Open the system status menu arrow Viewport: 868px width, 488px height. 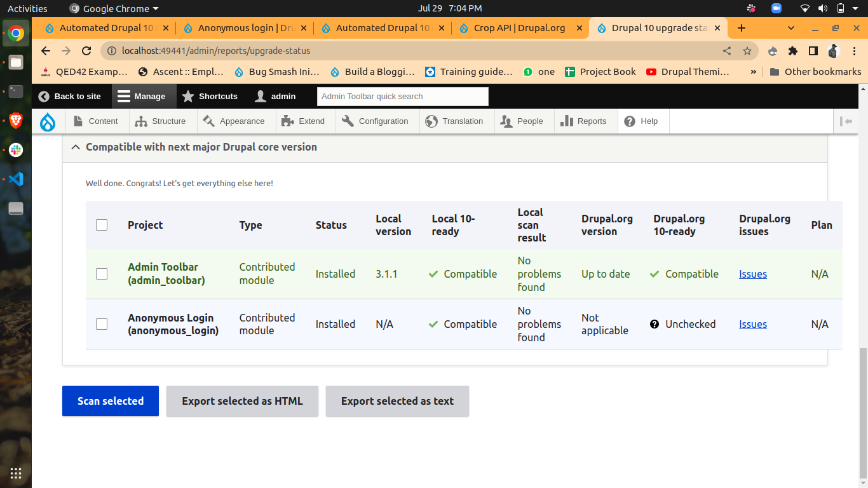pyautogui.click(x=855, y=9)
